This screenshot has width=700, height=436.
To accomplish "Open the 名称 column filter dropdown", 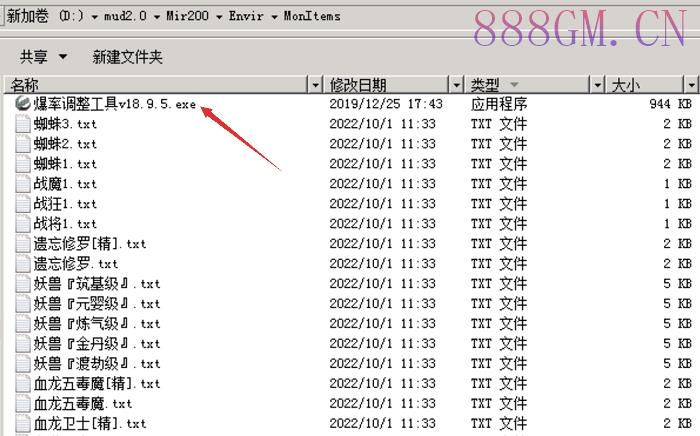I will click(315, 84).
